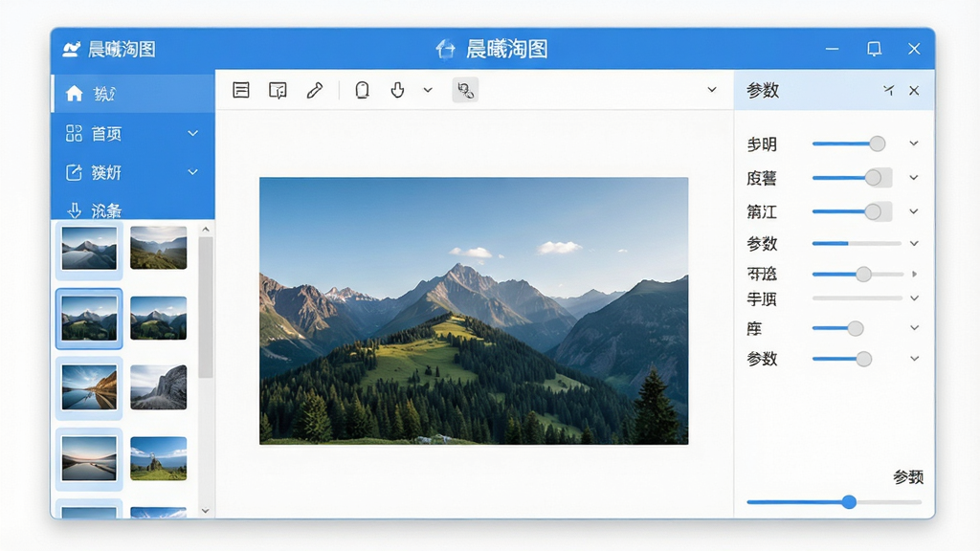Image resolution: width=980 pixels, height=551 pixels.
Task: Close the 参数 panel
Action: (x=914, y=91)
